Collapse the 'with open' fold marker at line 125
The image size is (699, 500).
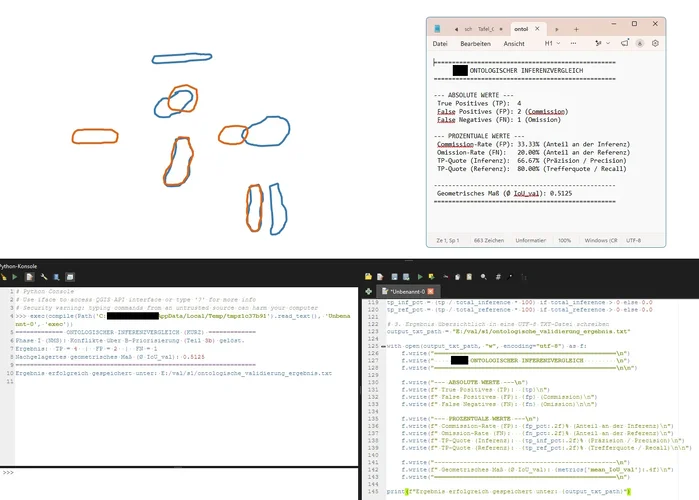[383, 346]
